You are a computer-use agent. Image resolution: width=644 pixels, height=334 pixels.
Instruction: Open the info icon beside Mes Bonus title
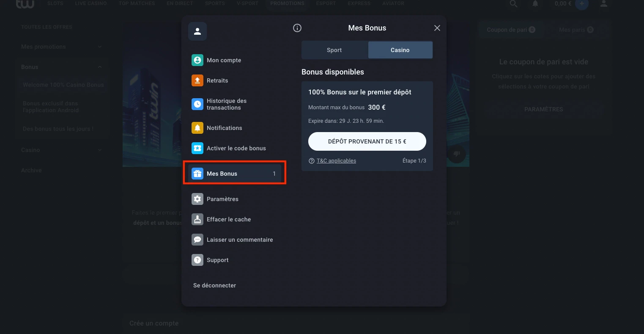[x=297, y=28]
